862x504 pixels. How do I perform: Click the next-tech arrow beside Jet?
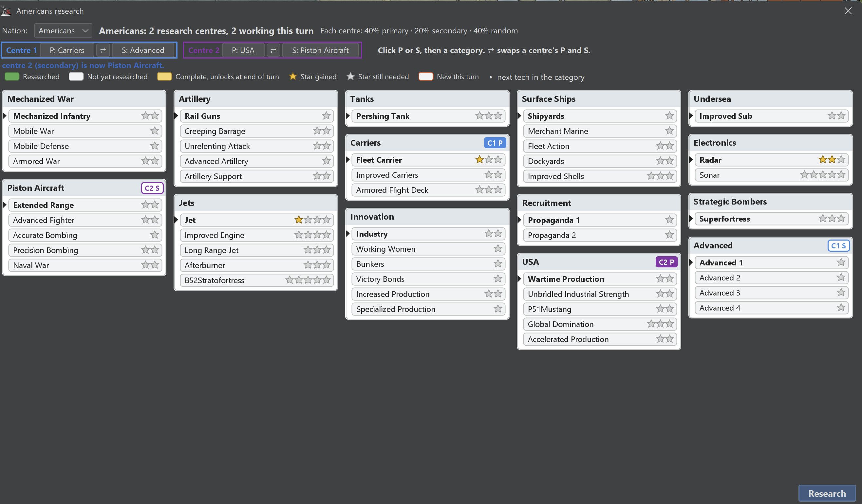click(177, 220)
